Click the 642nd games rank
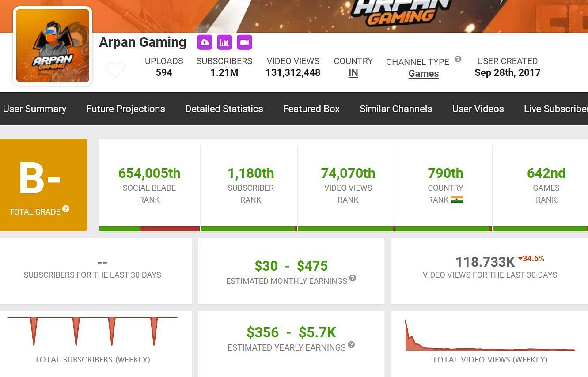588x377 pixels. click(x=546, y=173)
